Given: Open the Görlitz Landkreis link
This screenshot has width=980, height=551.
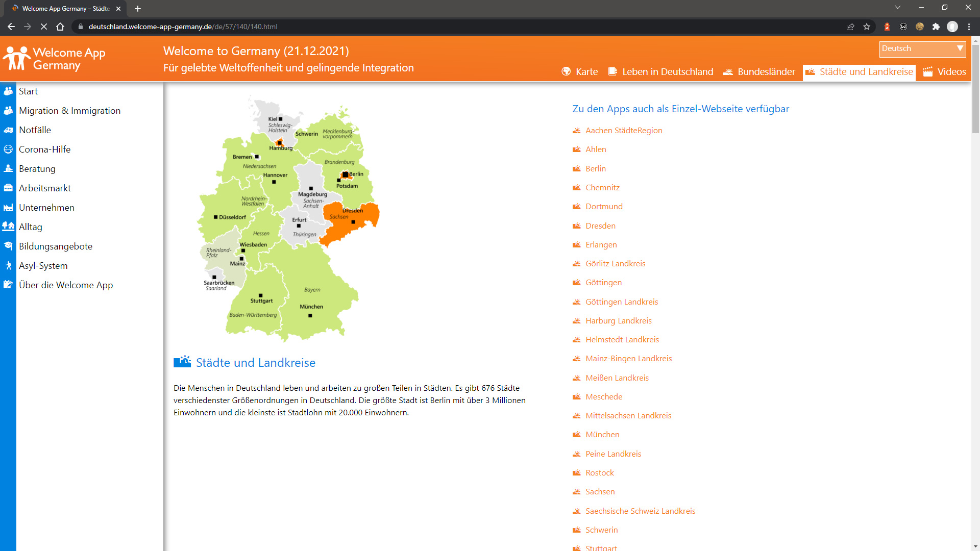Looking at the screenshot, I should point(615,264).
